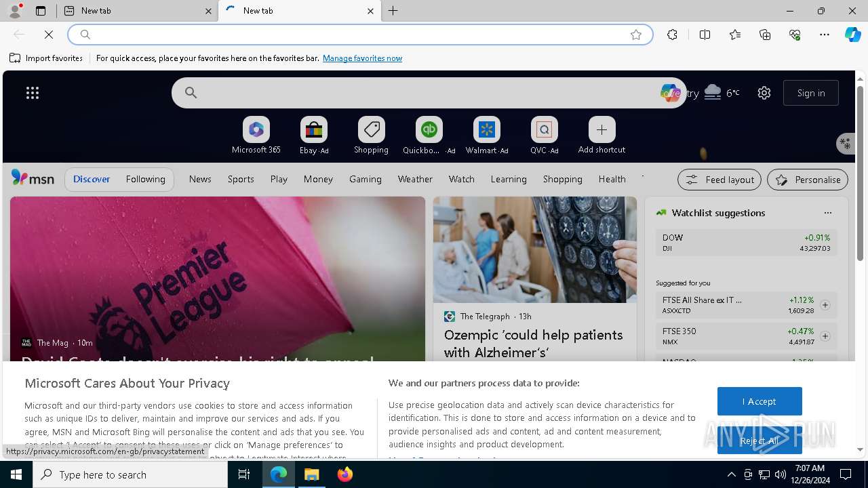Screen dimensions: 868x488
Task: Accept cookies with I Accept
Action: tap(759, 401)
